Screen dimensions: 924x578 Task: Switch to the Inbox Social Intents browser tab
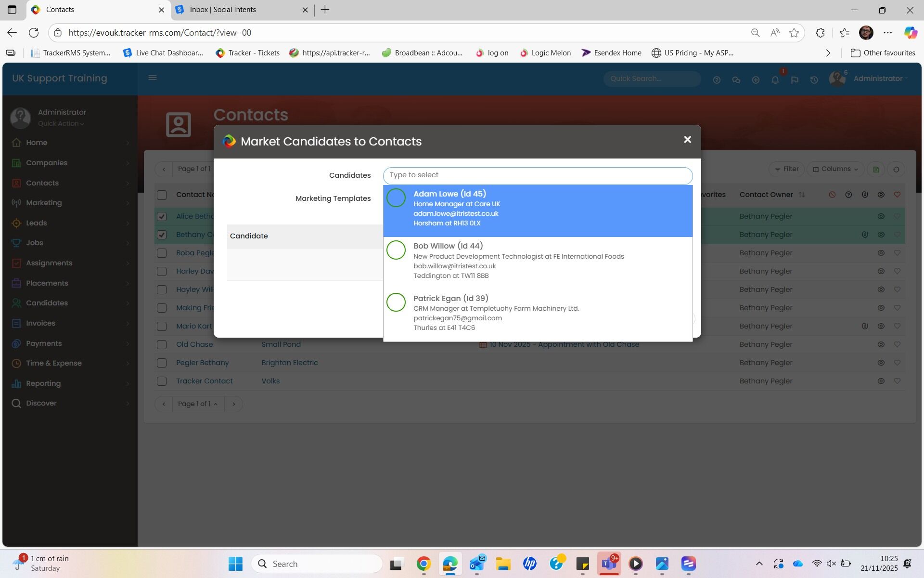point(223,10)
